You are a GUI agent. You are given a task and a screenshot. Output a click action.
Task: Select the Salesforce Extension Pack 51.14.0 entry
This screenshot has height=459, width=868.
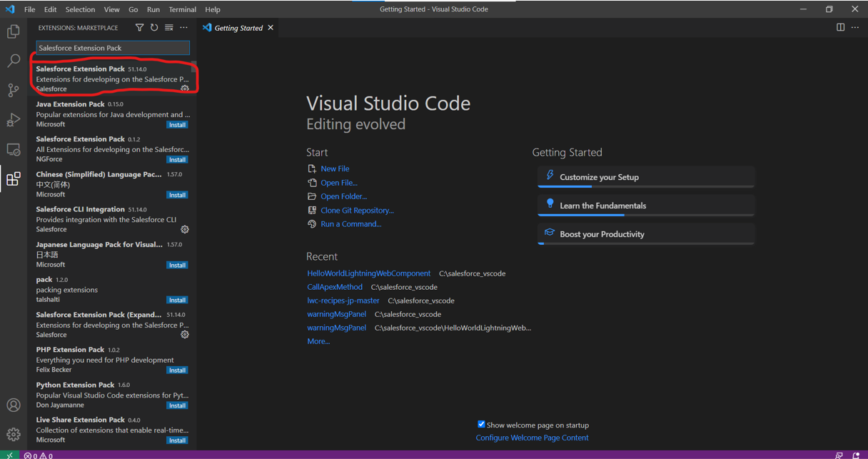click(x=112, y=79)
